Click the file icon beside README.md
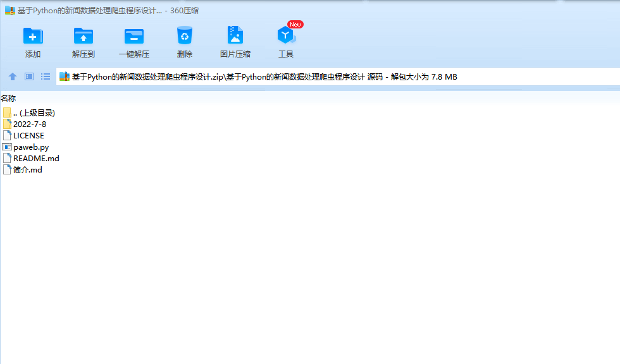 7,159
